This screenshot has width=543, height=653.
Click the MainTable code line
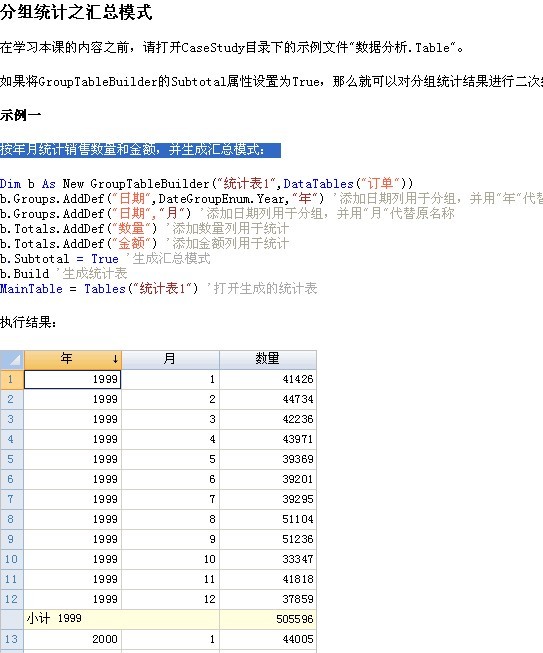point(158,289)
